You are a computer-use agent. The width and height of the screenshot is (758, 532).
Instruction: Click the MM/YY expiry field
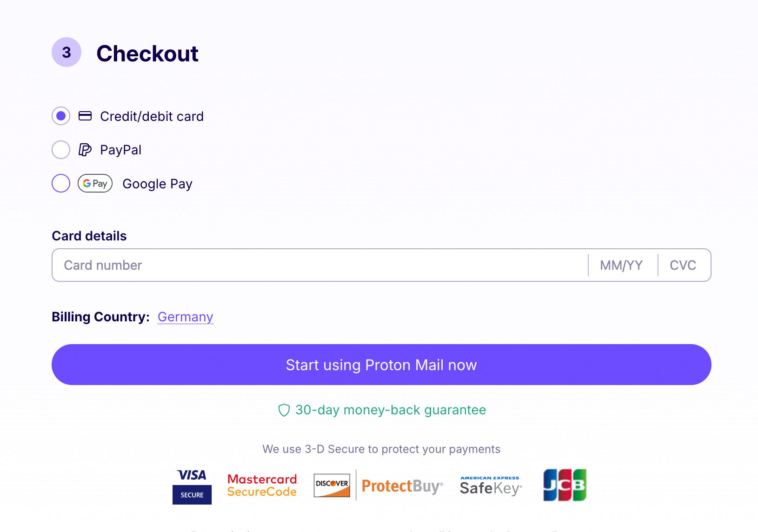point(622,265)
